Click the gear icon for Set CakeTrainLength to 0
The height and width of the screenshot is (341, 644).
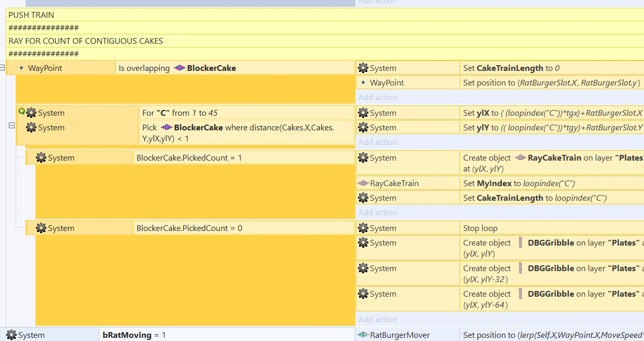pyautogui.click(x=363, y=68)
